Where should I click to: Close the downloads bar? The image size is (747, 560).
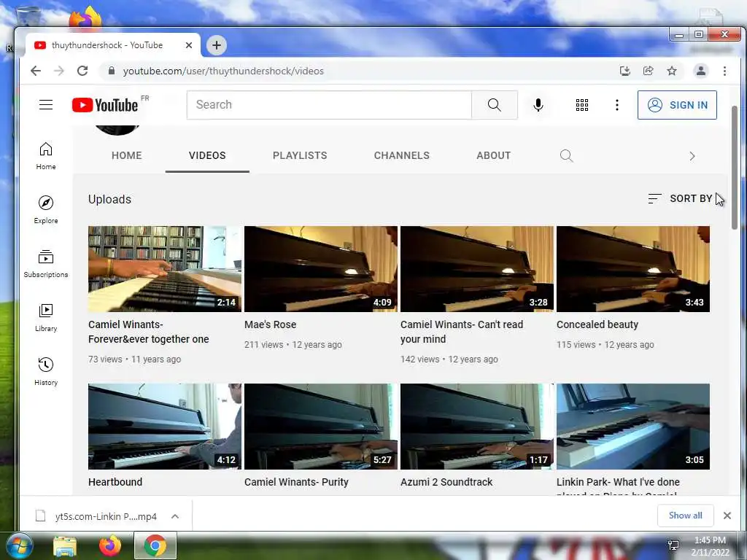727,516
